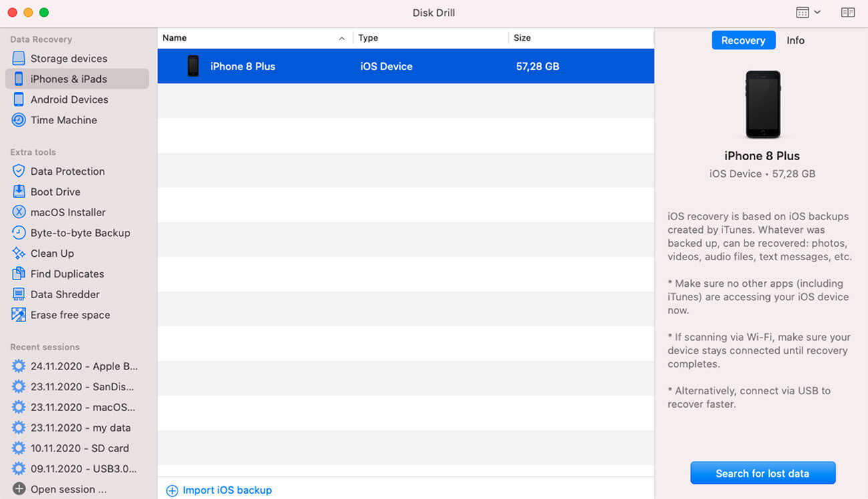Click gear icon for 09.11.2020 USB3.0 session
This screenshot has width=868, height=499.
(x=19, y=468)
